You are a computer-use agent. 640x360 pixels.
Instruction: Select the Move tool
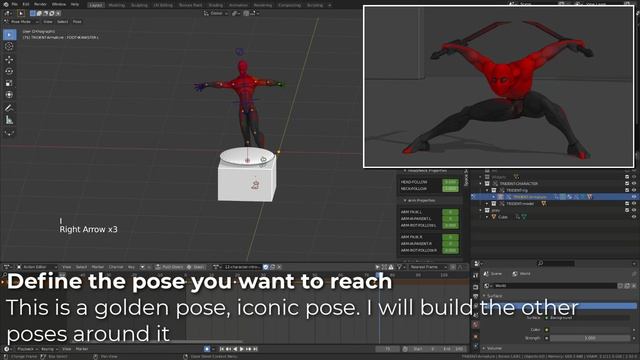pos(9,59)
